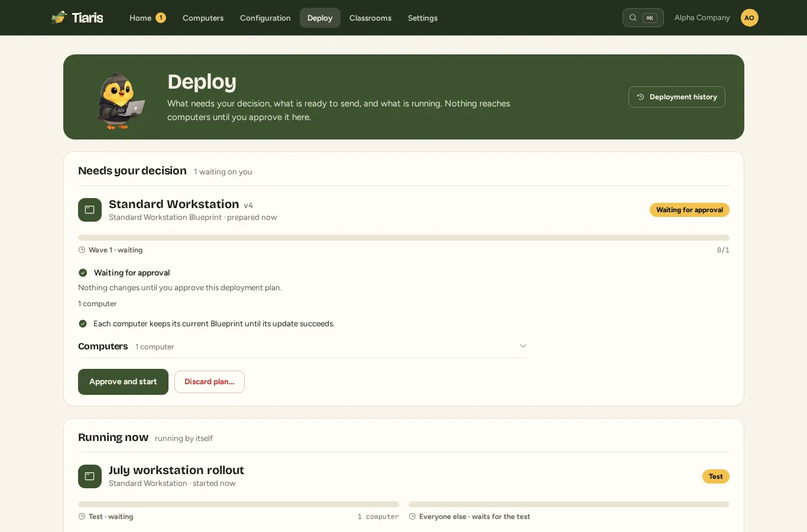807x532 pixels.
Task: Click the Wave 1 progress bar
Action: pyautogui.click(x=404, y=238)
